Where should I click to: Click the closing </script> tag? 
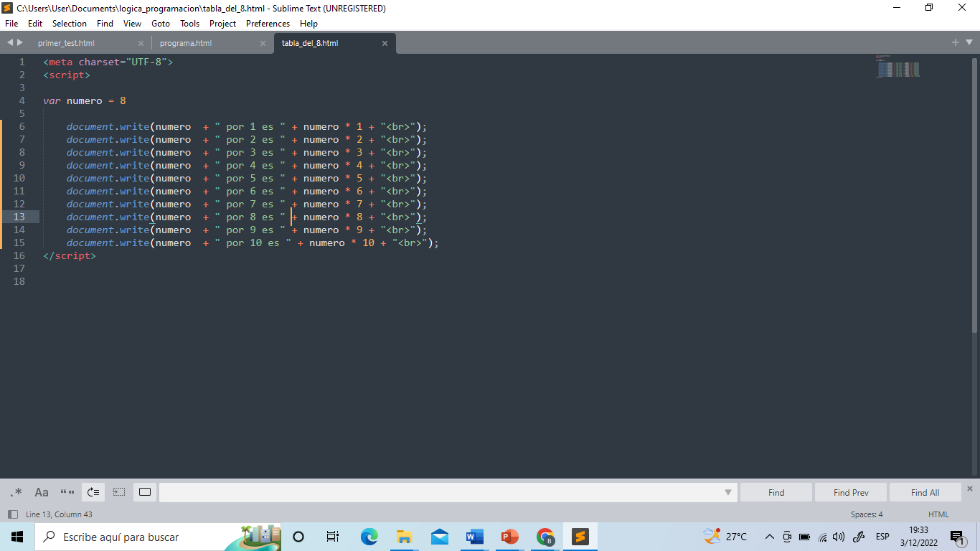(70, 255)
